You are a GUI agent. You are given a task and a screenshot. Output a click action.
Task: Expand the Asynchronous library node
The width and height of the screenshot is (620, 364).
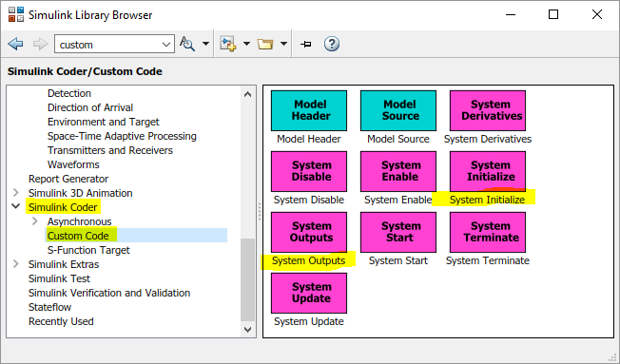(x=35, y=220)
